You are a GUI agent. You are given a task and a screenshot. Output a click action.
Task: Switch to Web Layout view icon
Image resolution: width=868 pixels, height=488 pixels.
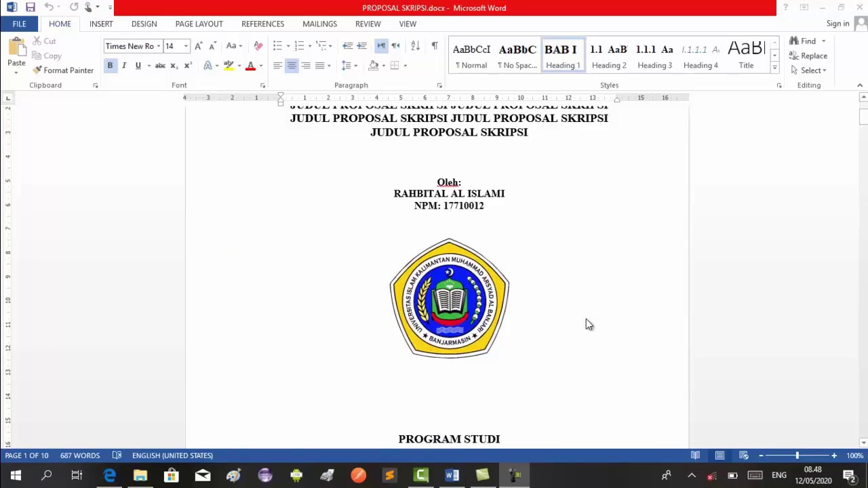(x=744, y=455)
